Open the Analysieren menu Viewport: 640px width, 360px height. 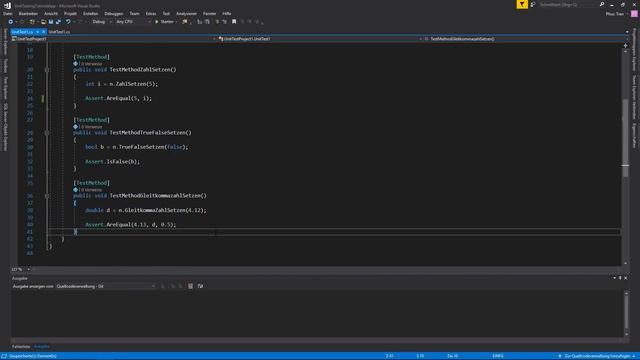186,13
